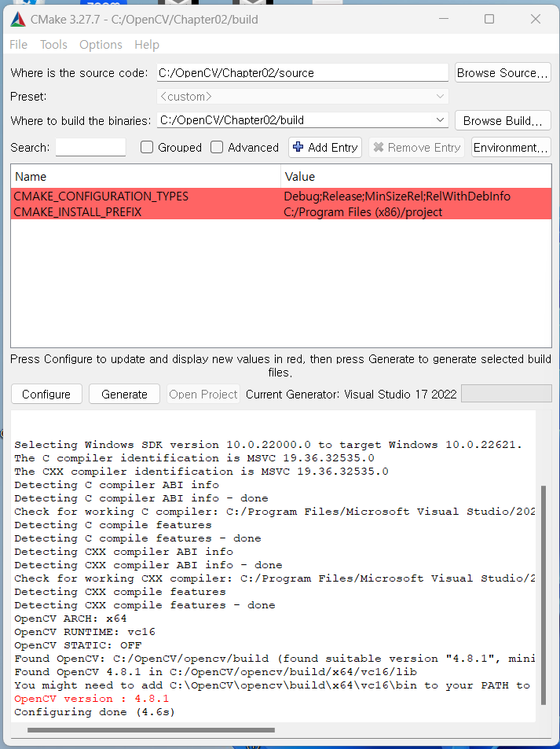Enable the Advanced checkbox
This screenshot has width=560, height=749.
click(x=217, y=147)
